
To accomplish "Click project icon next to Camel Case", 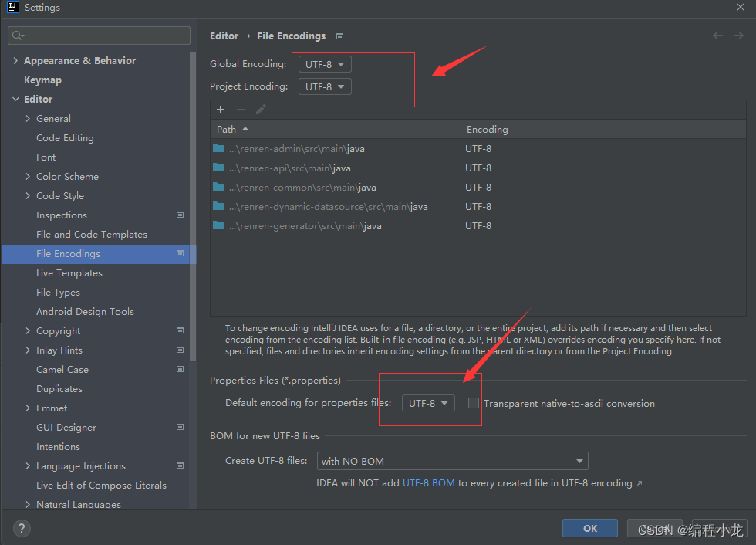I will pyautogui.click(x=181, y=369).
